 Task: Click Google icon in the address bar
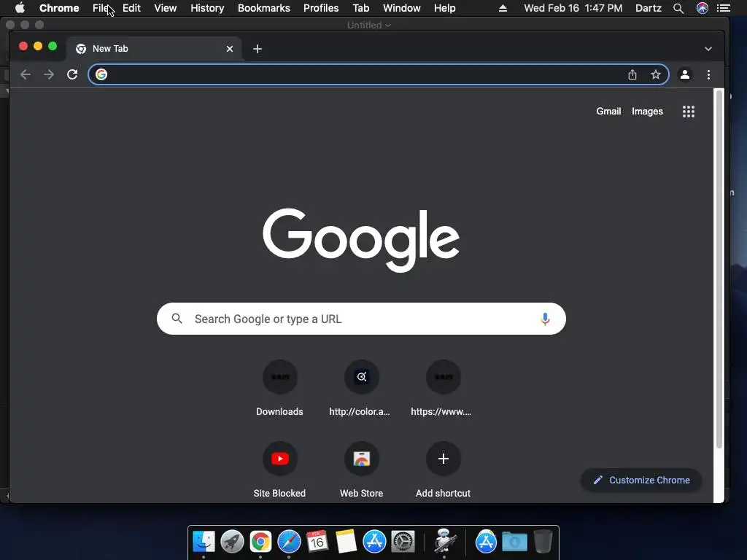point(101,75)
